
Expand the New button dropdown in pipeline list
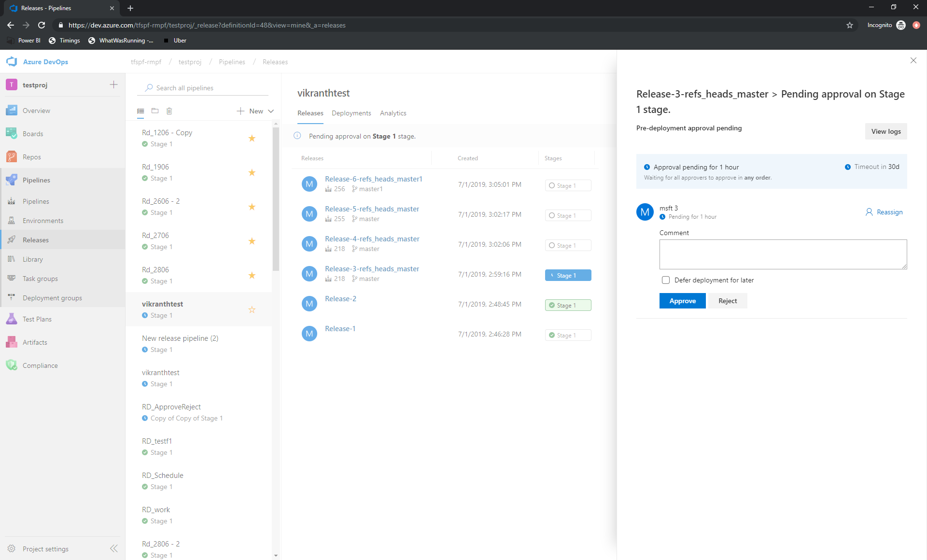270,111
